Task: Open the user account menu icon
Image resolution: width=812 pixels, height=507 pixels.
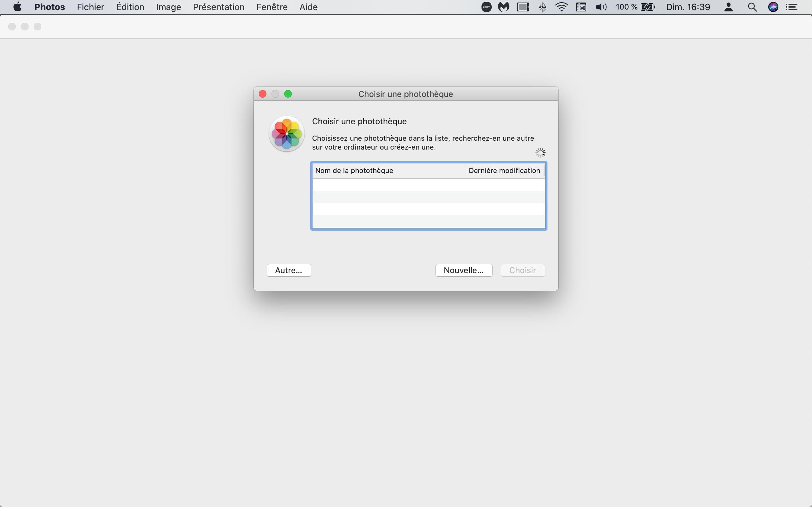Action: point(728,7)
